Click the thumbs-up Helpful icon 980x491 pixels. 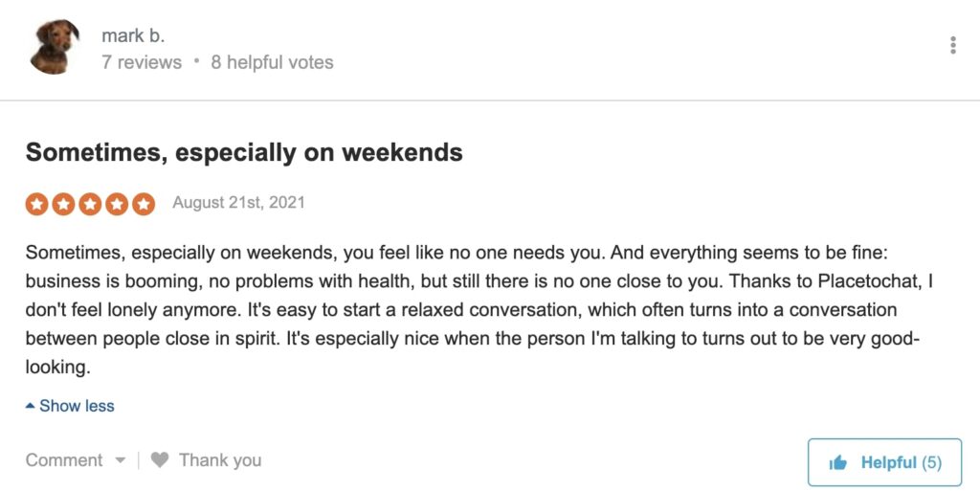(837, 463)
